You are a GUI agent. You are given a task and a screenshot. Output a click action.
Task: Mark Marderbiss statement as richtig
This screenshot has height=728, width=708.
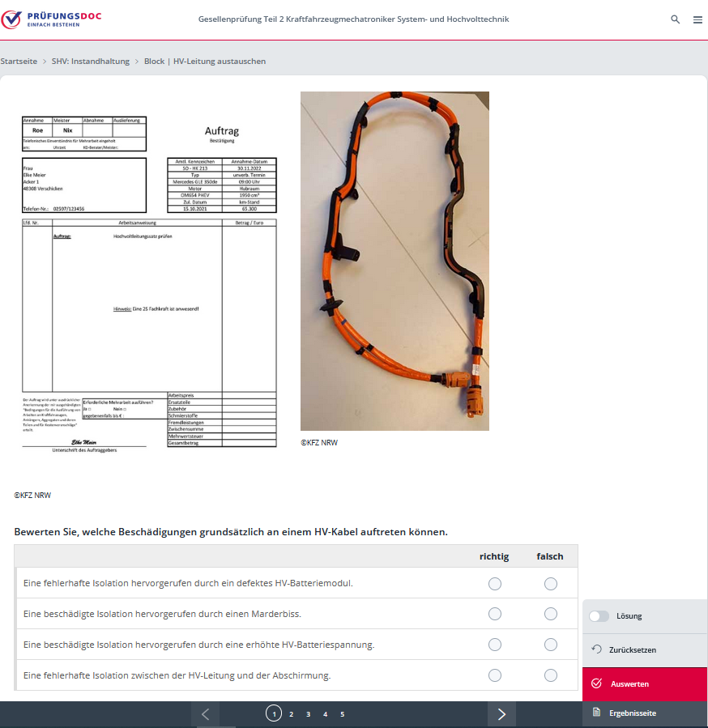[x=495, y=614]
